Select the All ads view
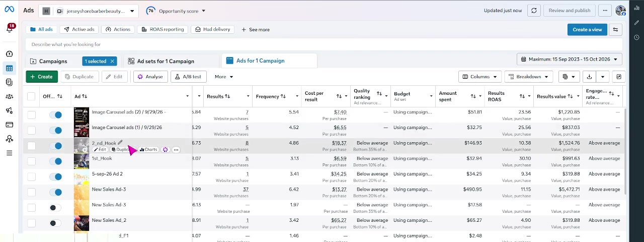644x242 pixels. [x=42, y=29]
